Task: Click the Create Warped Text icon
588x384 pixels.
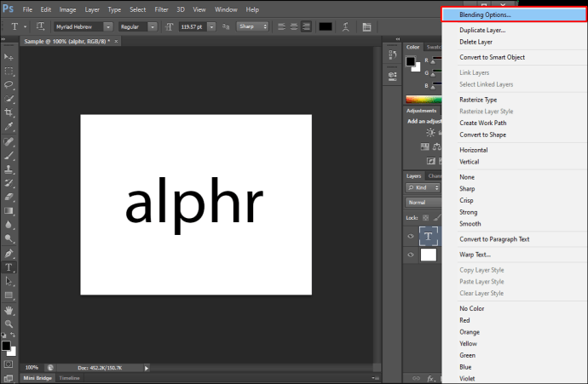Action: (346, 26)
